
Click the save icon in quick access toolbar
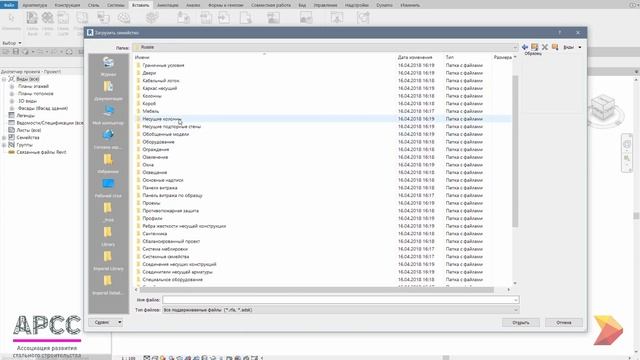[16, 52]
